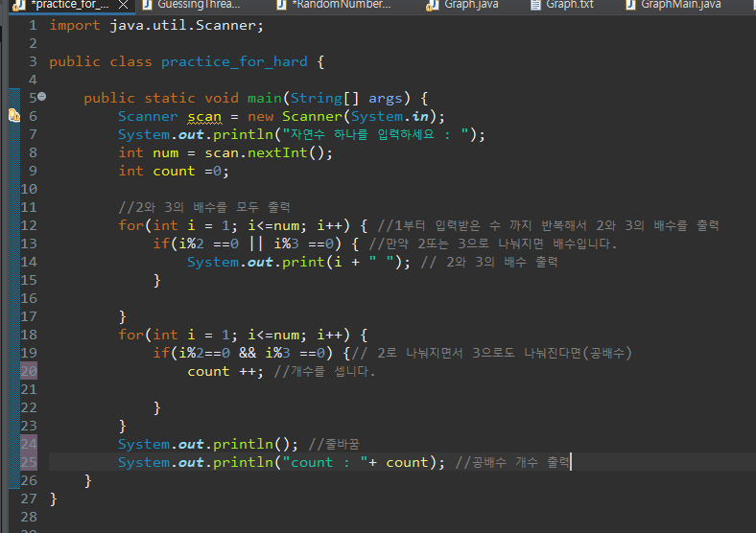Image resolution: width=756 pixels, height=533 pixels.
Task: Click the Java file icon on GuessingThrea tab
Action: [148, 6]
